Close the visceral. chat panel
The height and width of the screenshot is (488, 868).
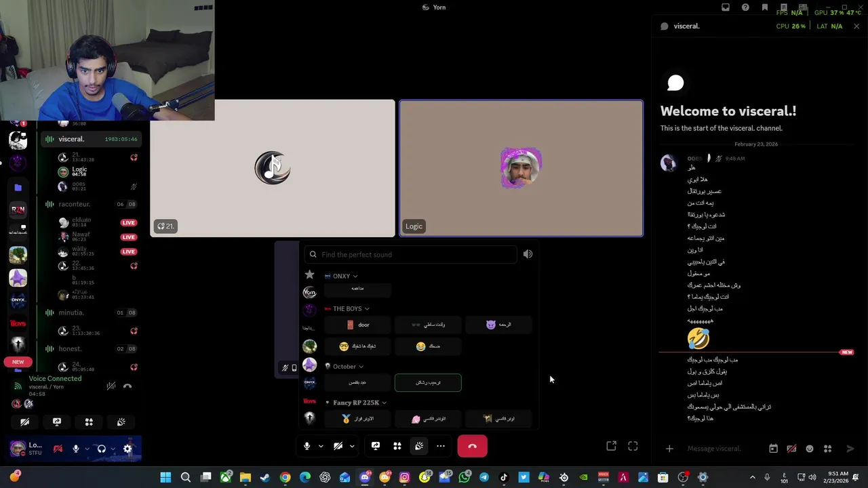click(x=856, y=26)
